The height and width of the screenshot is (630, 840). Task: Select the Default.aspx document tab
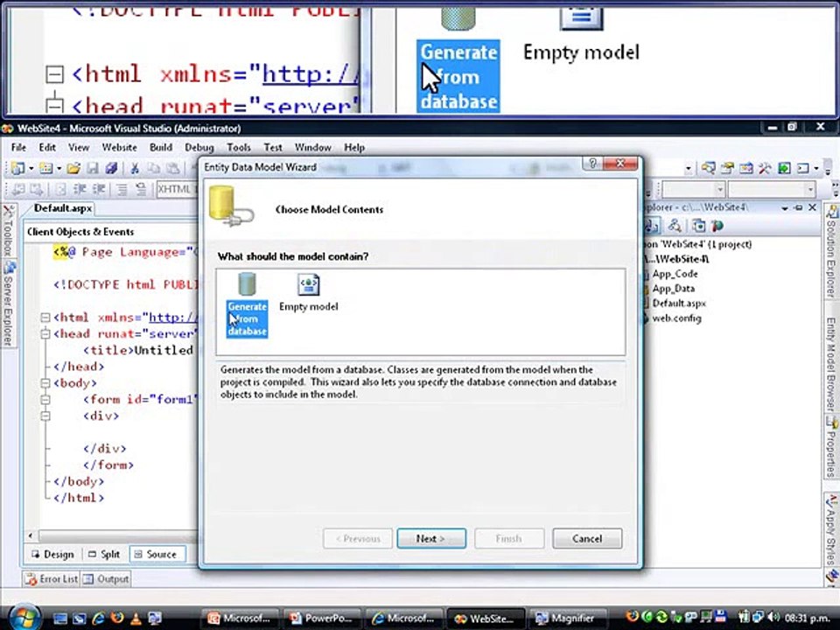point(62,208)
